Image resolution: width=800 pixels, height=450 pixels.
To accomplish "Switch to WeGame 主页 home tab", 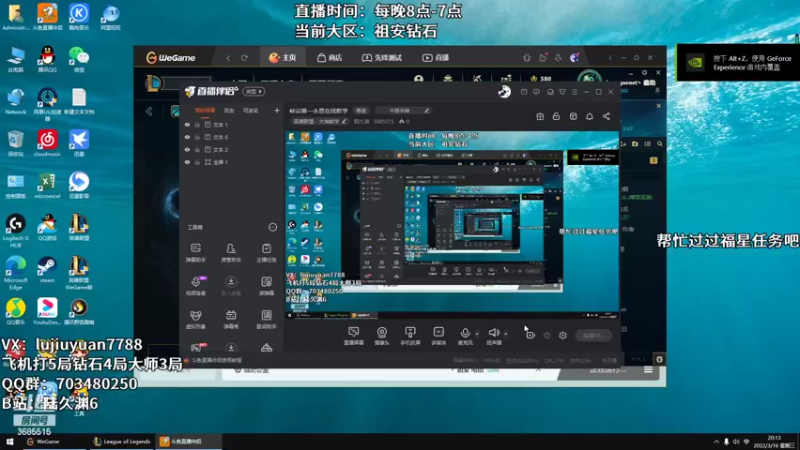I will [283, 58].
